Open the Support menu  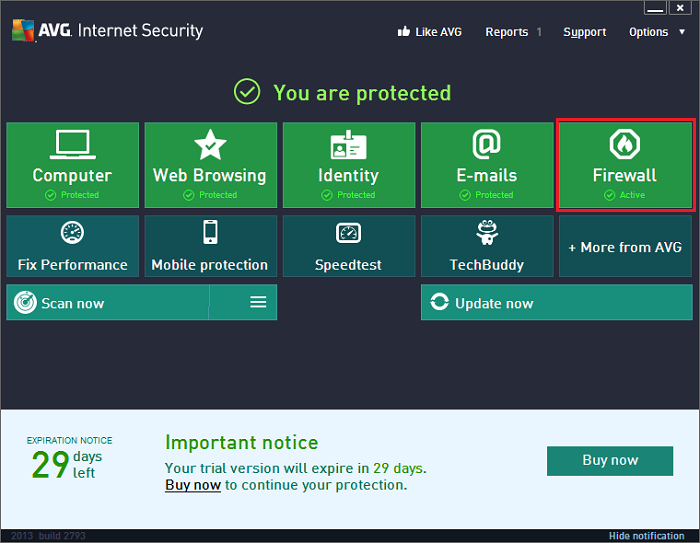[x=584, y=32]
